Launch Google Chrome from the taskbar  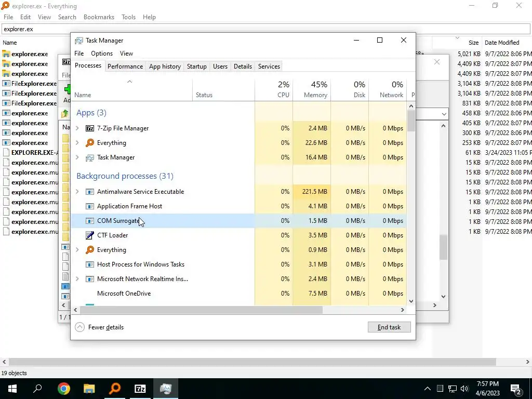click(63, 389)
